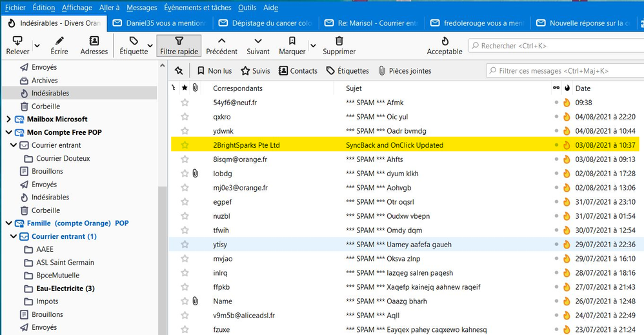Viewport: 644px width, 335px height.
Task: Click the Écrire compose pencil icon
Action: [59, 41]
